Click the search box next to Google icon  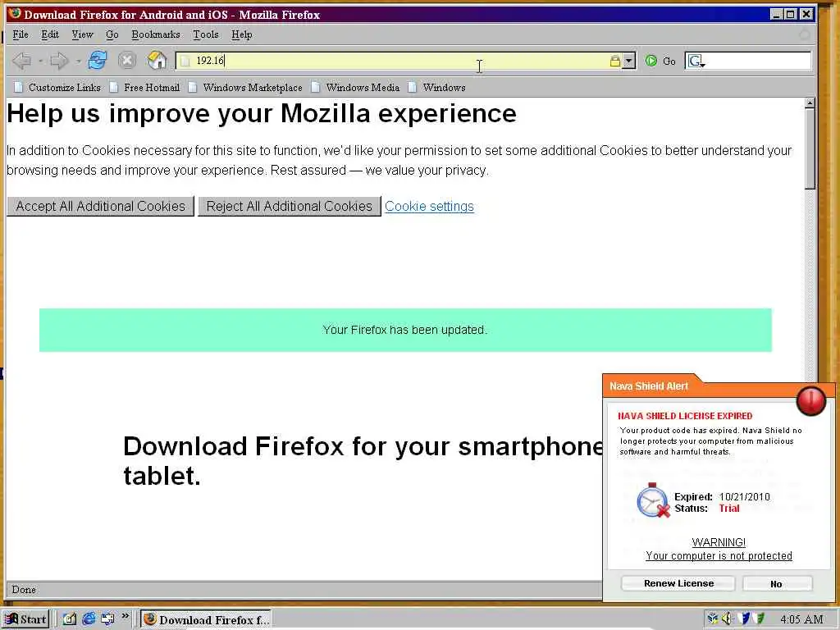coord(758,61)
